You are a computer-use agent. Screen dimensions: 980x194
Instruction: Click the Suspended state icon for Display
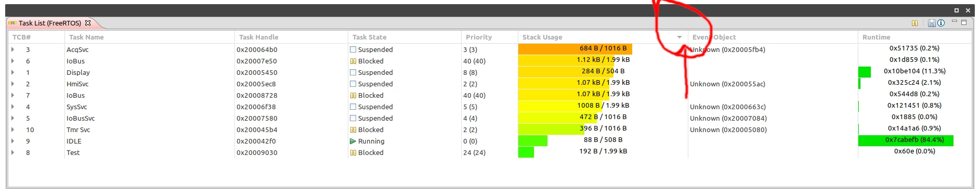[x=353, y=72]
